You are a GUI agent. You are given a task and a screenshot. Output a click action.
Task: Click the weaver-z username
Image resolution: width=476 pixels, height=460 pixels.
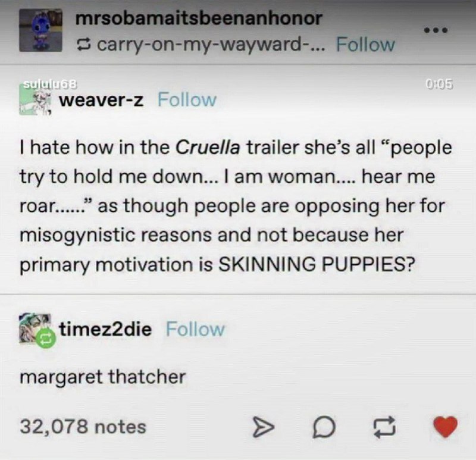pos(101,101)
